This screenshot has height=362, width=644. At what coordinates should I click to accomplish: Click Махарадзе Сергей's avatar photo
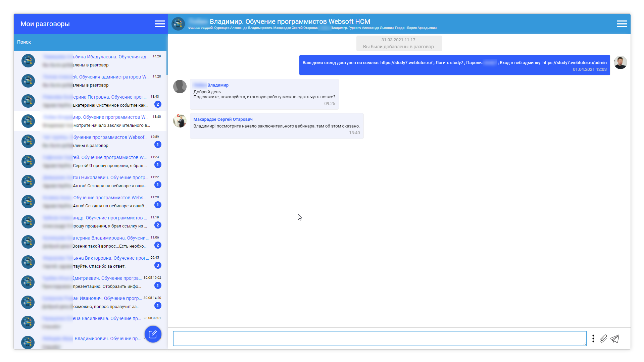click(180, 121)
